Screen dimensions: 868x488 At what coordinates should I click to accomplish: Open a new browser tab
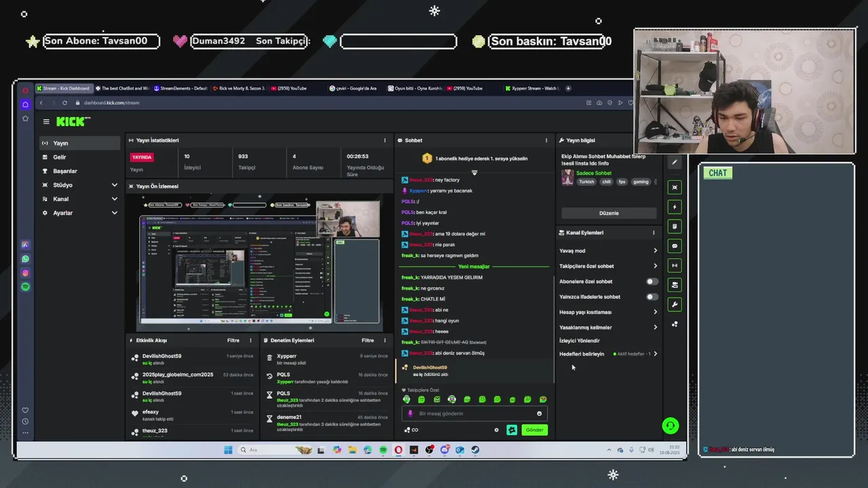click(568, 88)
